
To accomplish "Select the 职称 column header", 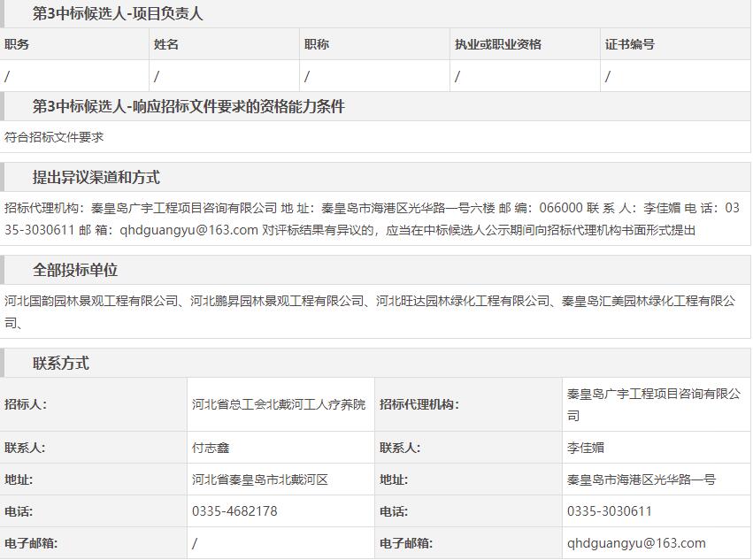I will (x=317, y=44).
